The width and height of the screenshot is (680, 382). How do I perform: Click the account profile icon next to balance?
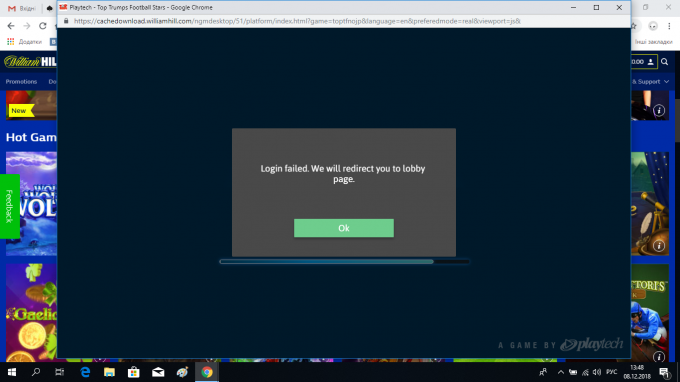point(651,62)
